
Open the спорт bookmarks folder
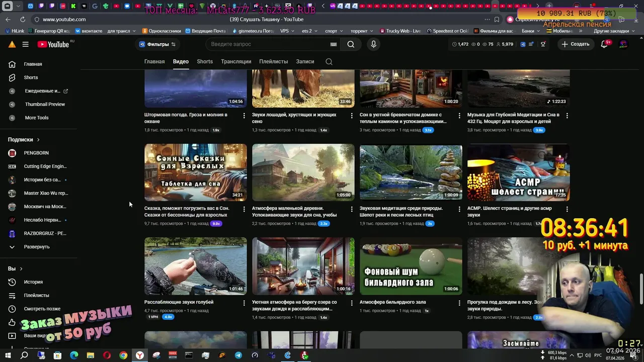(334, 31)
